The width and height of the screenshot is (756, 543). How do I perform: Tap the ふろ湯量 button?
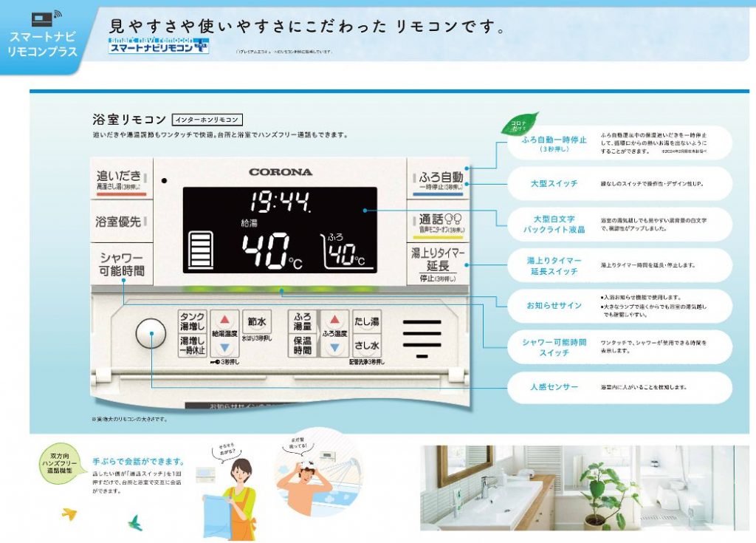coord(302,321)
